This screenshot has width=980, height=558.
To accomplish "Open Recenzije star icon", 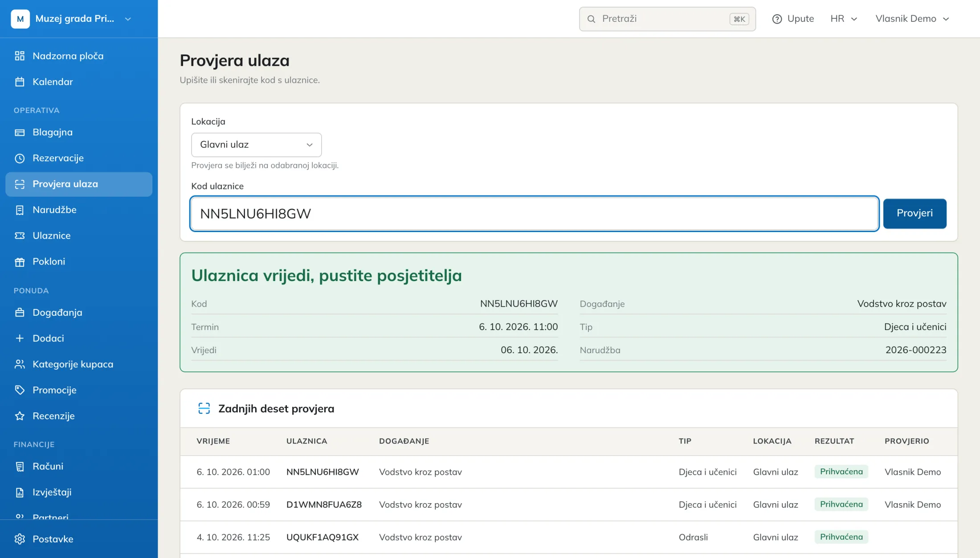I will [x=20, y=416].
